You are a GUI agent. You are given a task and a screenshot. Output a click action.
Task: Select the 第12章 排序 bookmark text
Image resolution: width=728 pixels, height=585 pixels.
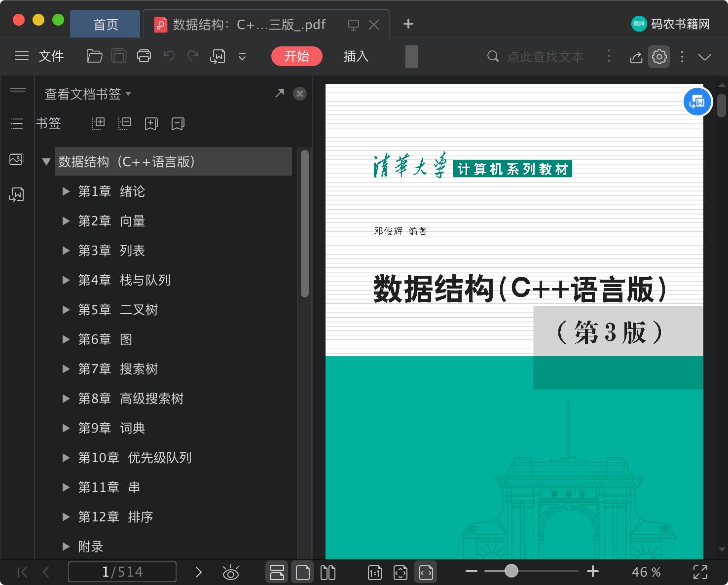(116, 517)
